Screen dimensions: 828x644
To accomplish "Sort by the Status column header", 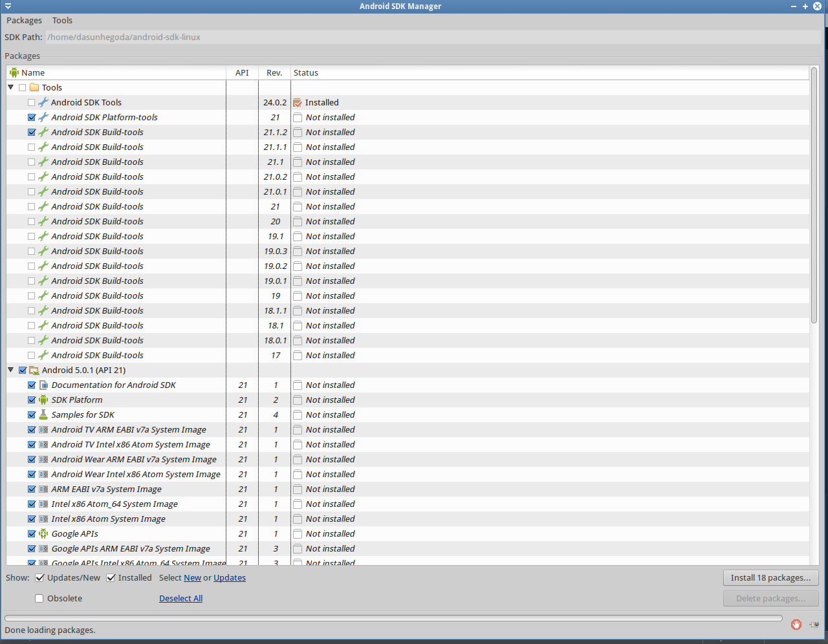I will point(550,72).
